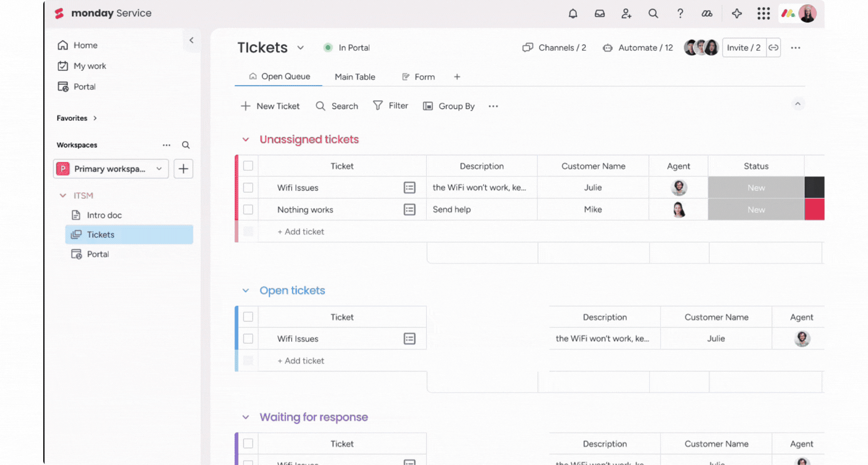The image size is (868, 465).
Task: Collapse the Waiting for response group
Action: pyautogui.click(x=246, y=417)
